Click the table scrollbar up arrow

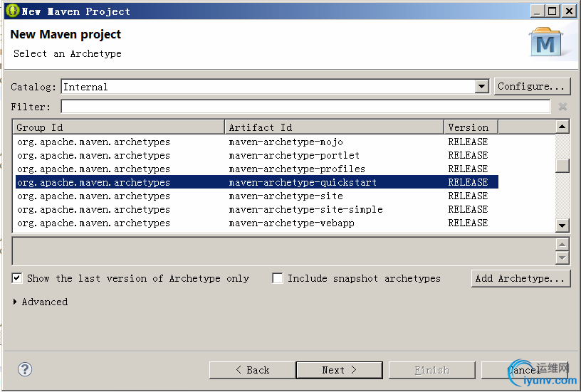(562, 127)
